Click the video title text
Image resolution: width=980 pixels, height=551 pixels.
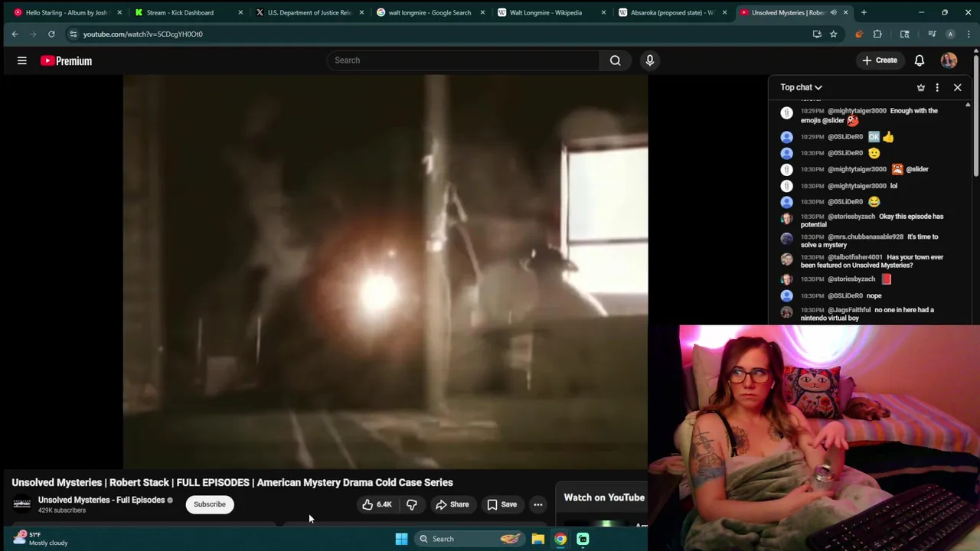pyautogui.click(x=232, y=483)
